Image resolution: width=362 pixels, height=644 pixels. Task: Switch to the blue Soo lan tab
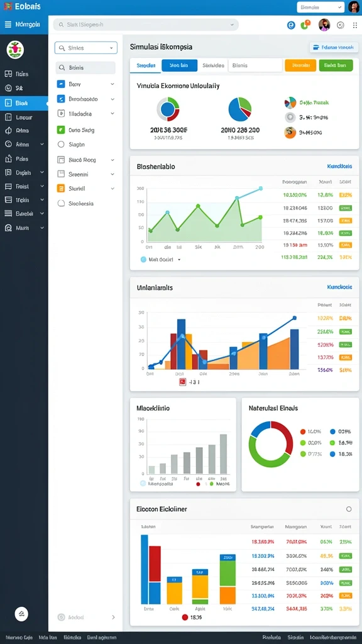coord(179,65)
